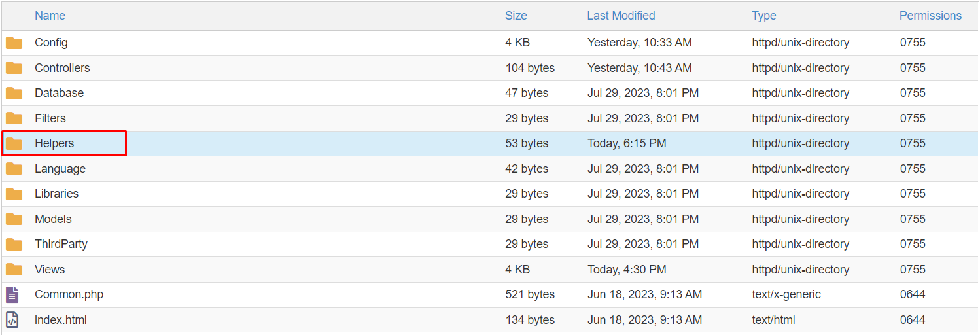
Task: Click the ThirdParty folder icon
Action: click(14, 245)
